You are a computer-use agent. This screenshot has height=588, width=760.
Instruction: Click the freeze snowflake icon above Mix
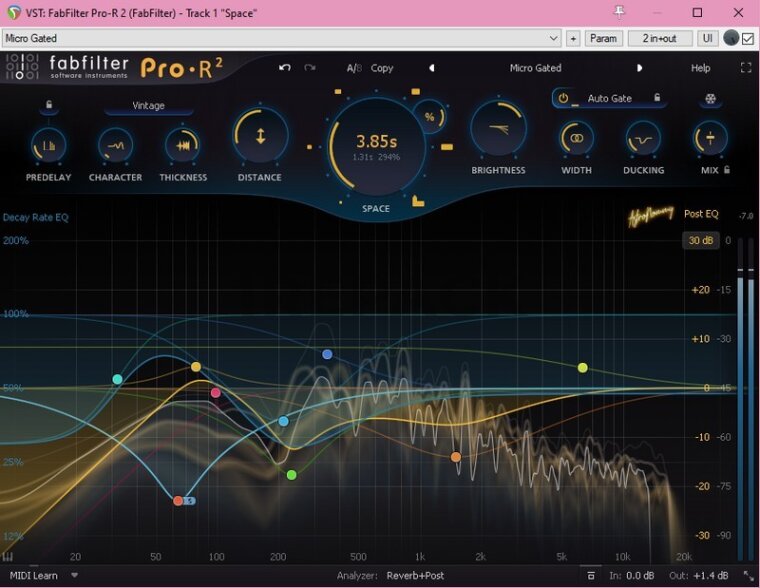pos(711,99)
